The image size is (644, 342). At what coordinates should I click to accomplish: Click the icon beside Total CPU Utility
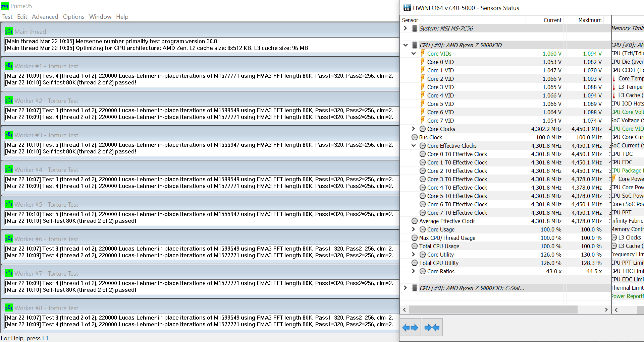415,263
